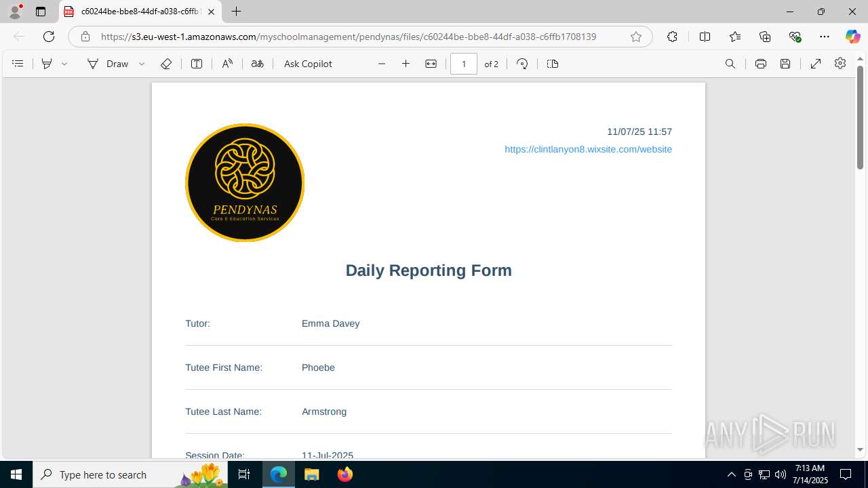868x488 pixels.
Task: Start Read aloud for the PDF
Action: 227,64
